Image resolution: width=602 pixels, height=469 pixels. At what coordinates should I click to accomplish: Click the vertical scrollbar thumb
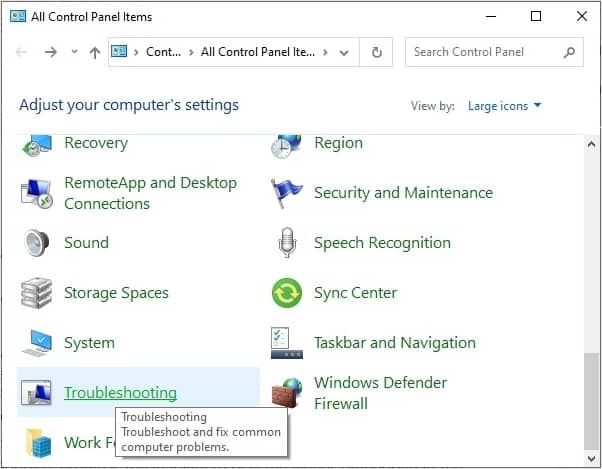[591, 401]
